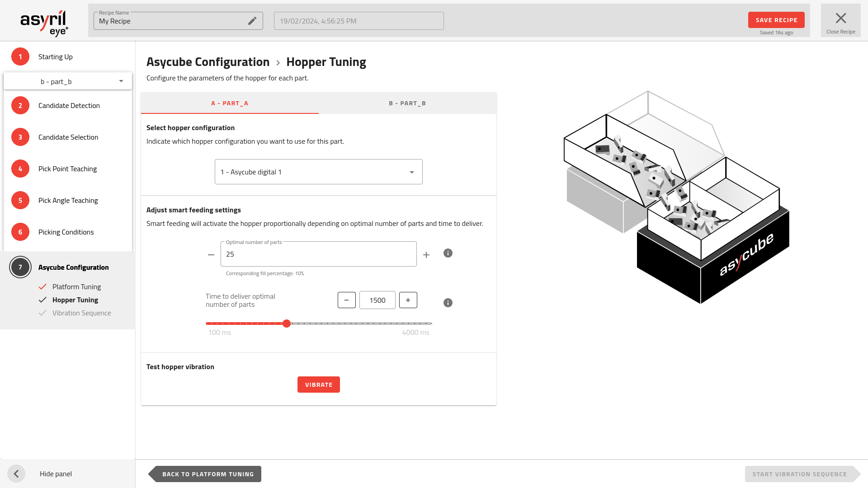The height and width of the screenshot is (488, 868).
Task: Switch to the B - PART_B tab
Action: [407, 103]
